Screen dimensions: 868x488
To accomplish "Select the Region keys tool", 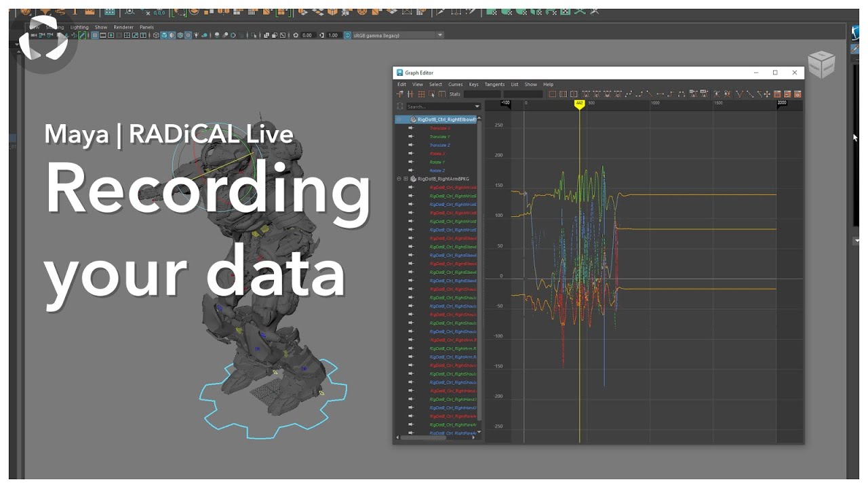I will tap(432, 94).
